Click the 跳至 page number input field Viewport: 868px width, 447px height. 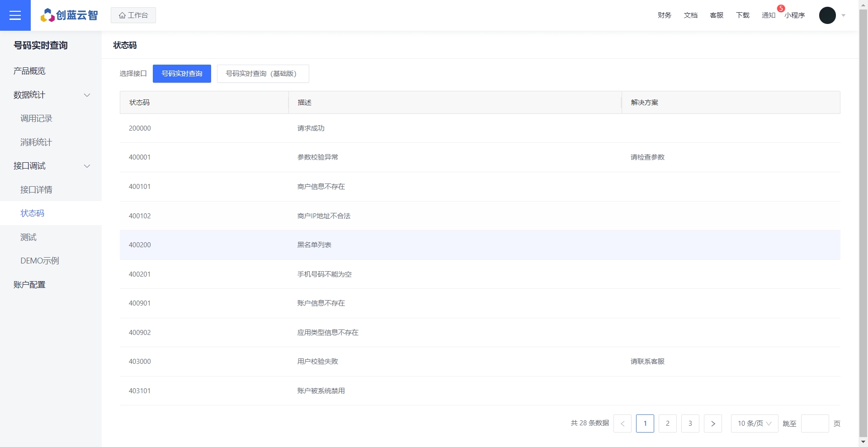click(815, 423)
